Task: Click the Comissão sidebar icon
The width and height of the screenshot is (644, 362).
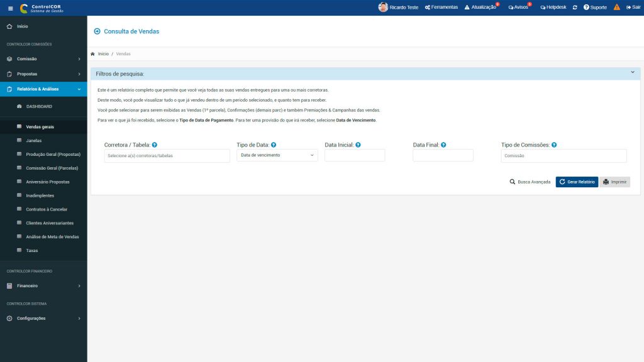Action: click(x=9, y=59)
